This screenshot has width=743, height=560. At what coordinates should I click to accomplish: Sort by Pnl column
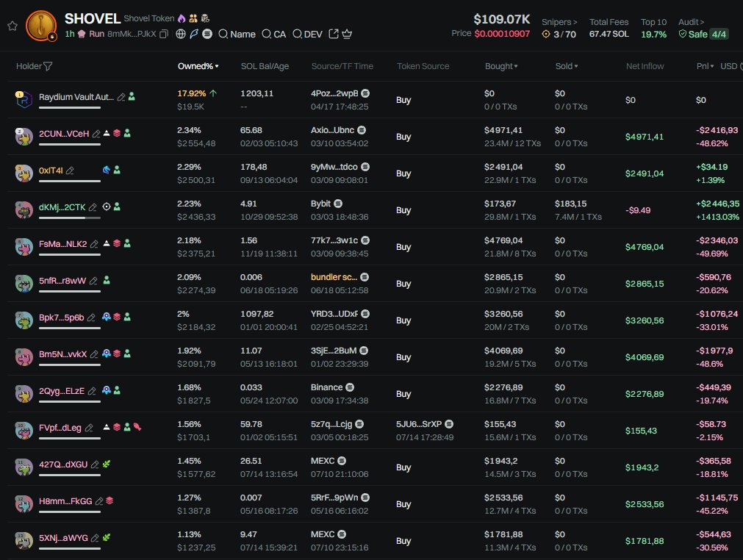pyautogui.click(x=705, y=66)
